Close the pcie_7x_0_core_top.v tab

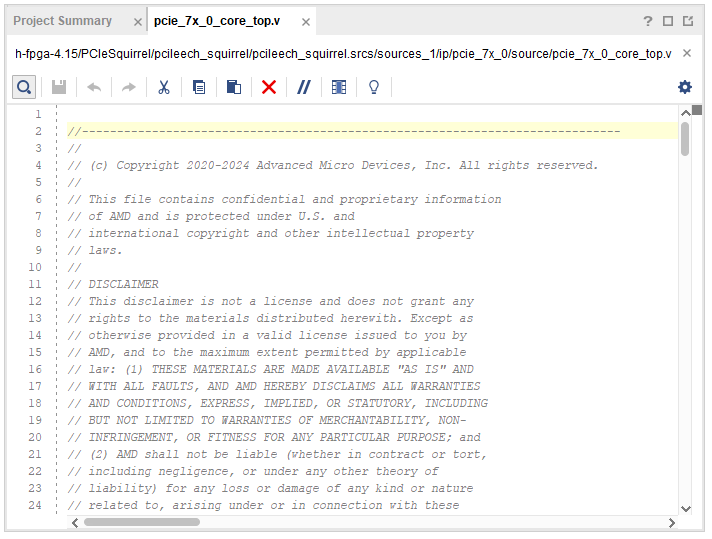click(x=306, y=22)
